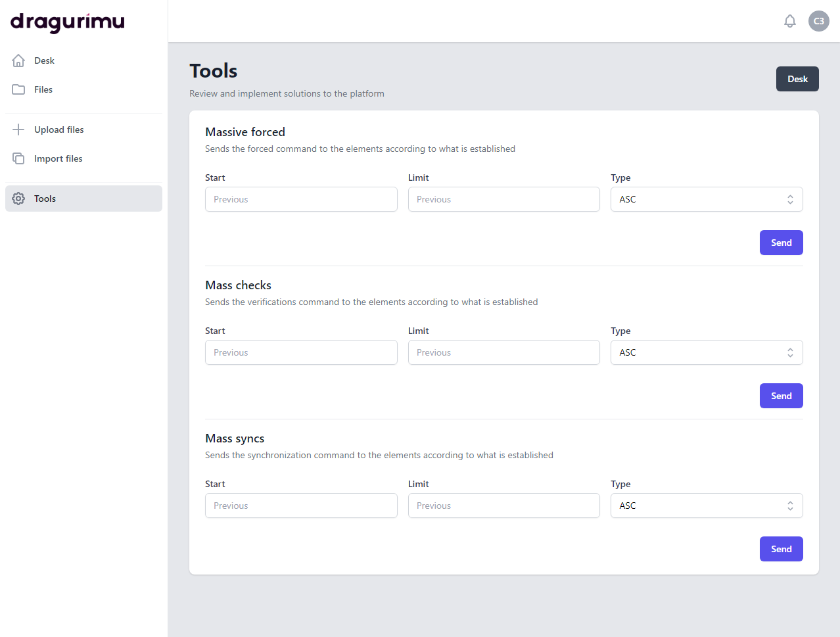Click the dragurimu logo
840x637 pixels.
coord(67,22)
